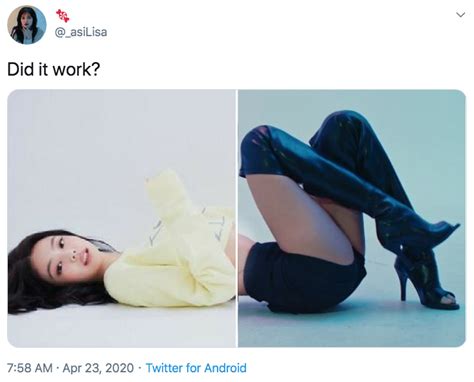Open right photo with thigh-high black boots
474x382 pixels.
(x=352, y=218)
